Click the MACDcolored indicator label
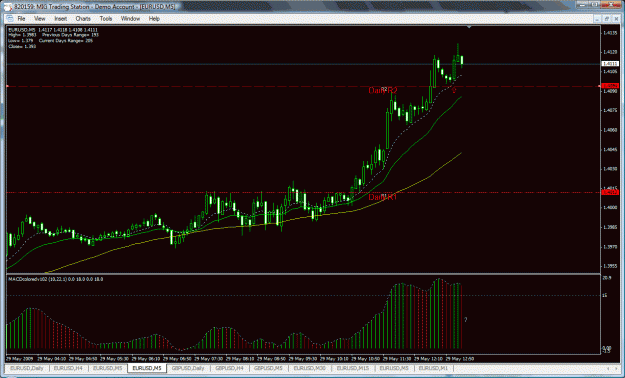This screenshot has width=625, height=378. tap(56, 279)
